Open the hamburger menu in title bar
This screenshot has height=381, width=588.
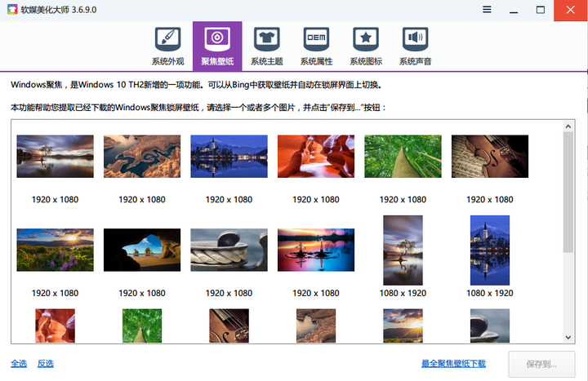487,10
